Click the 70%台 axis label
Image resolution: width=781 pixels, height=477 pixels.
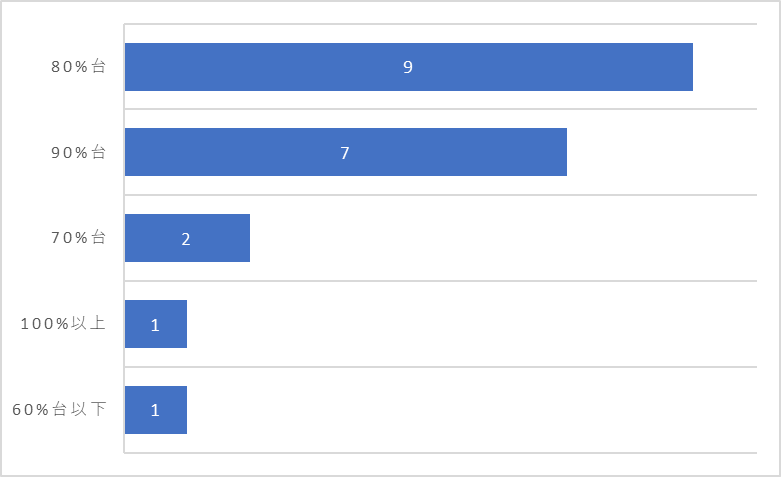[78, 238]
